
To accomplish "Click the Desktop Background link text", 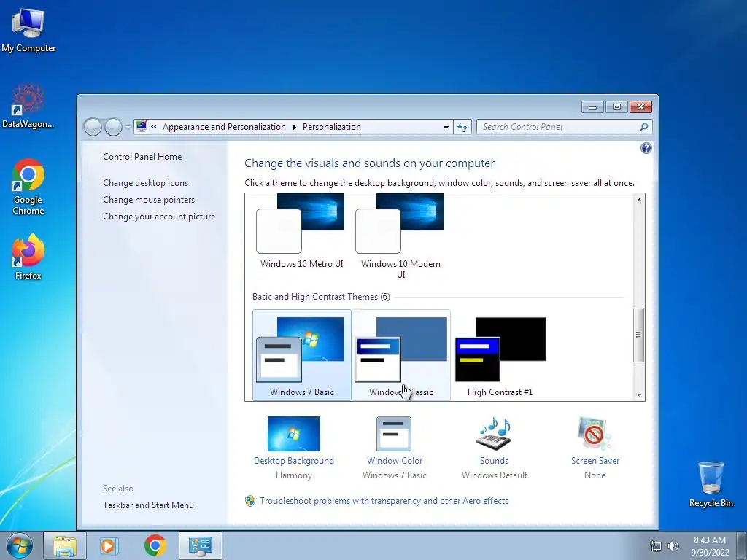I will pyautogui.click(x=294, y=461).
